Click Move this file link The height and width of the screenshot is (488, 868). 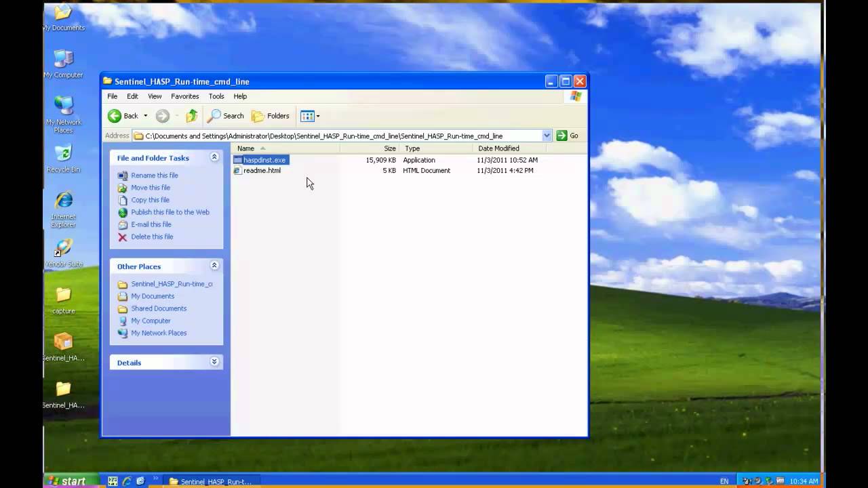point(151,188)
